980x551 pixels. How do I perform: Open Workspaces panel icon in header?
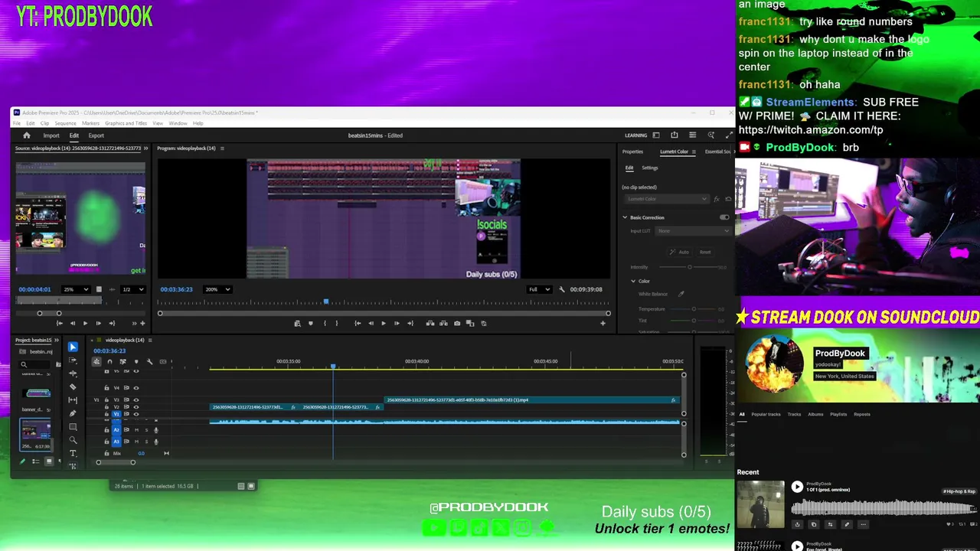click(x=656, y=135)
